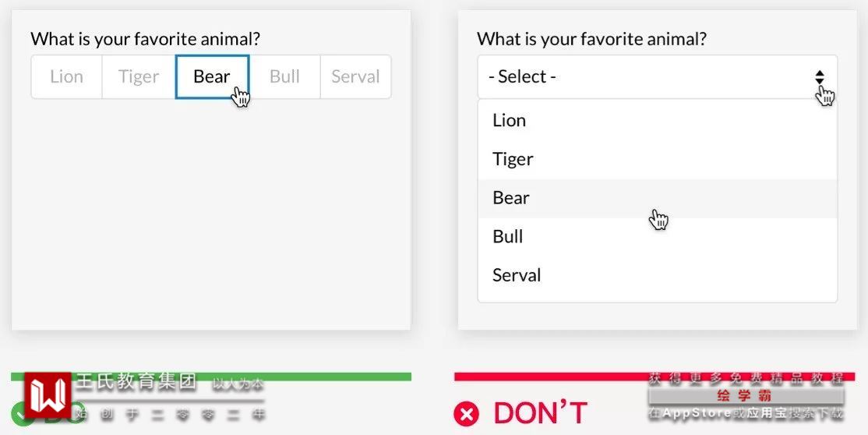Click the red bar under the right example
868x435 pixels.
(545, 377)
